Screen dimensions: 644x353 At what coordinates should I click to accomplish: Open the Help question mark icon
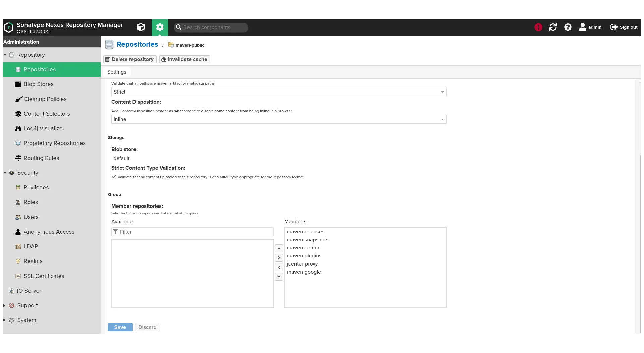coord(568,27)
